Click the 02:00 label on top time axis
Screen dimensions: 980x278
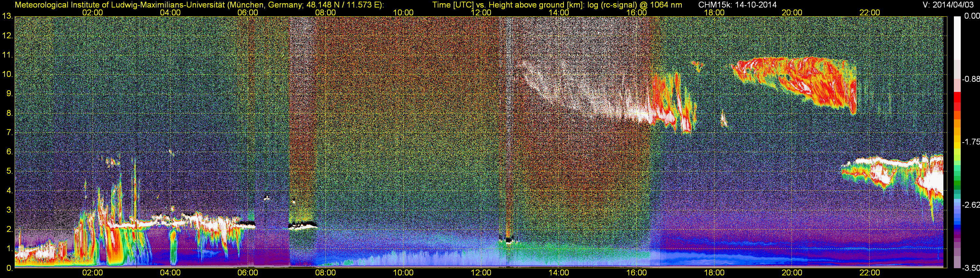click(92, 12)
